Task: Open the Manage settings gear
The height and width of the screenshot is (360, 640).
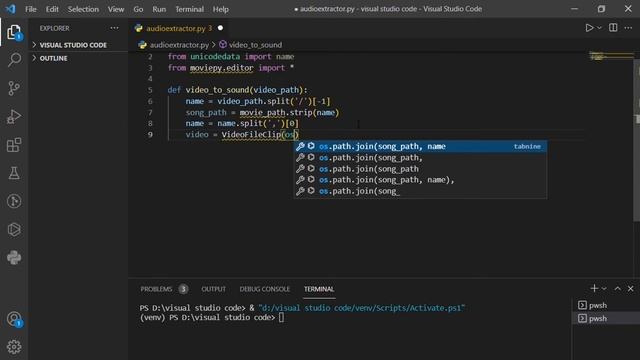Action: click(14, 347)
